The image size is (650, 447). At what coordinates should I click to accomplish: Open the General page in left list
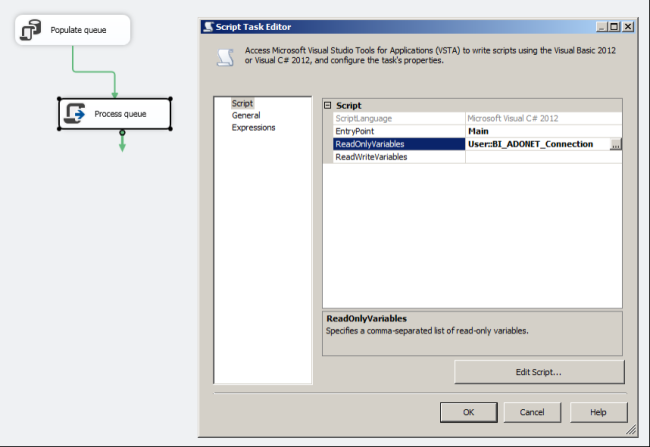pyautogui.click(x=246, y=115)
